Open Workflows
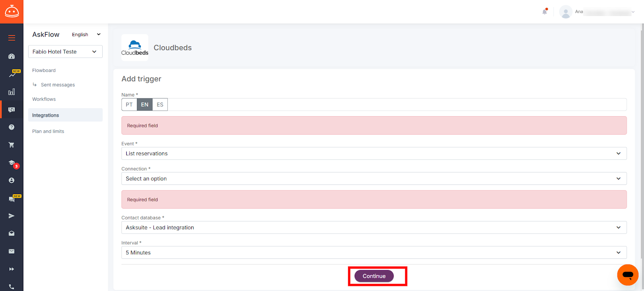This screenshot has height=291, width=644. pos(44,99)
